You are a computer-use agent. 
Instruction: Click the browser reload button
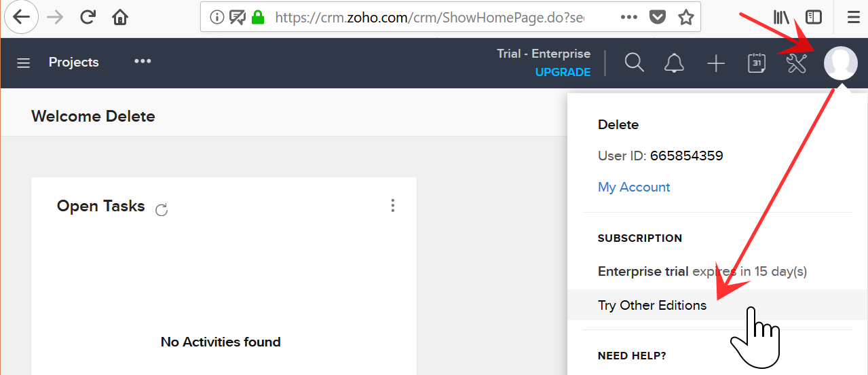[88, 17]
